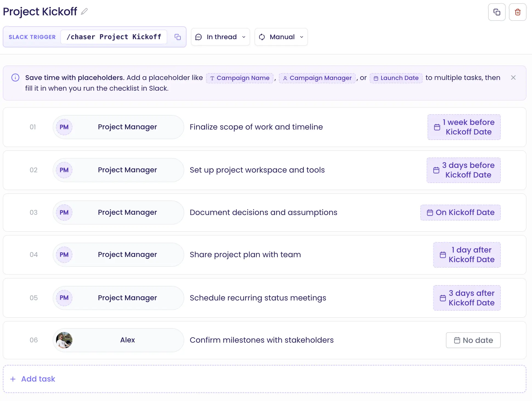The height and width of the screenshot is (401, 532).
Task: Open the Alex assignee selector
Action: [118, 340]
